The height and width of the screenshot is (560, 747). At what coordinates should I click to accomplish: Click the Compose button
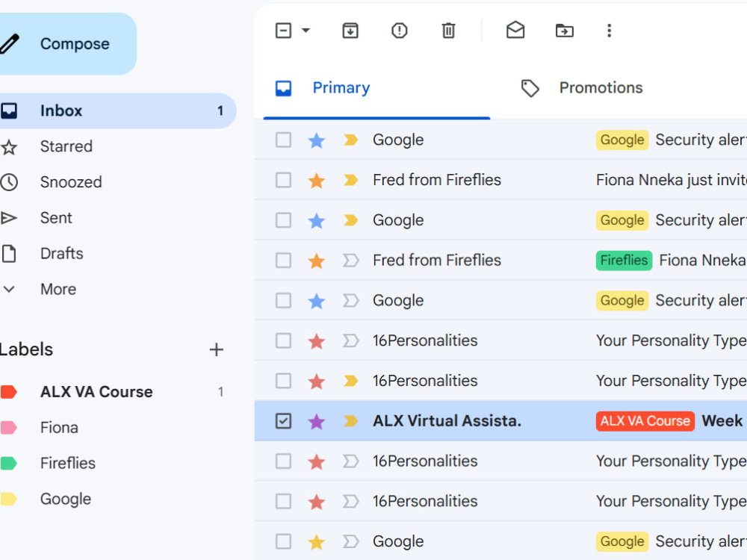pos(66,44)
